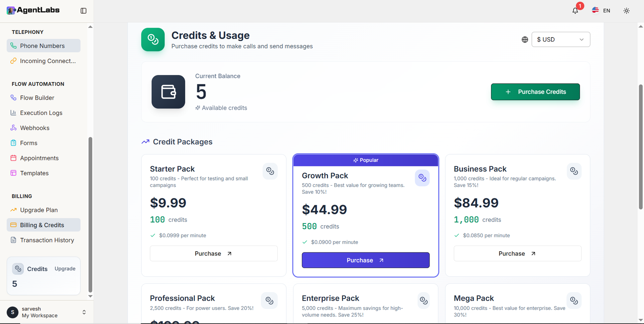644x324 pixels.
Task: Collapse the sidebar panel toggle
Action: coord(83,11)
